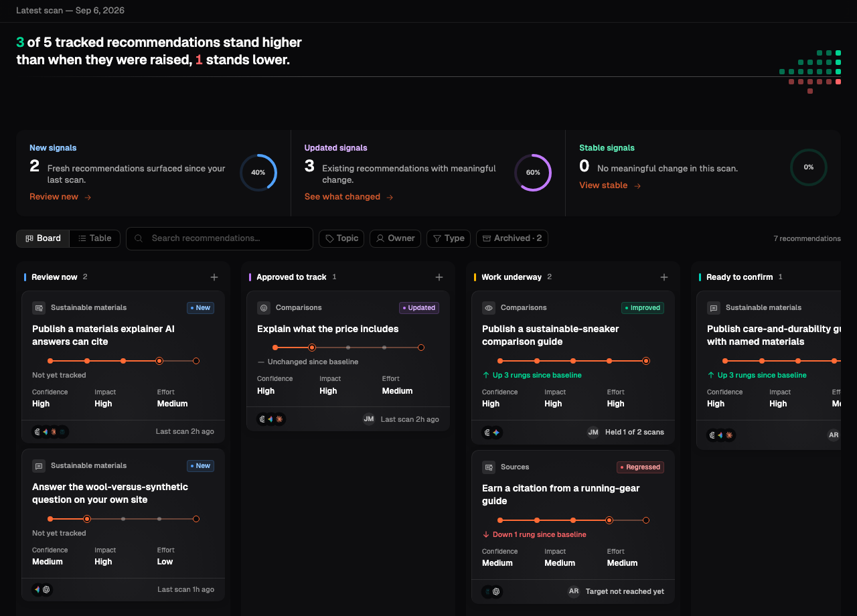Screen dimensions: 857x616
Task: Click the Comparisons icon on the price includes card
Action: pyautogui.click(x=264, y=308)
